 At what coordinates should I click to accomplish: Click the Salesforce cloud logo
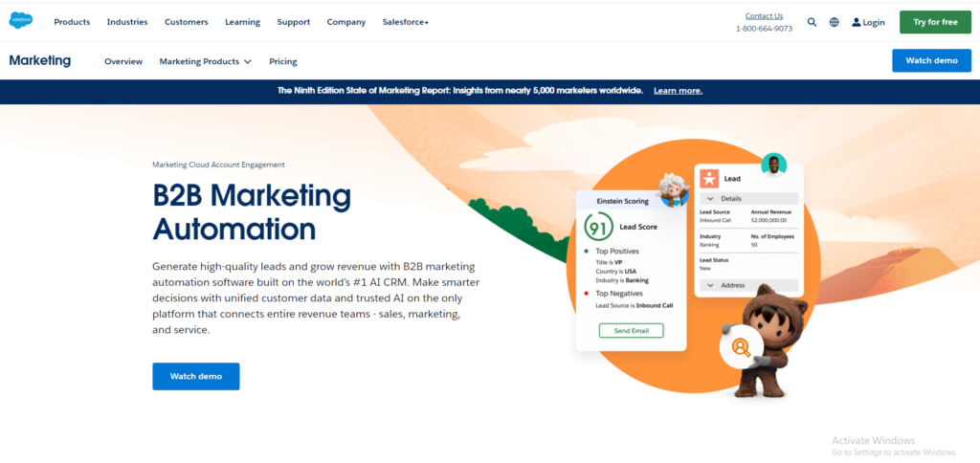(21, 21)
